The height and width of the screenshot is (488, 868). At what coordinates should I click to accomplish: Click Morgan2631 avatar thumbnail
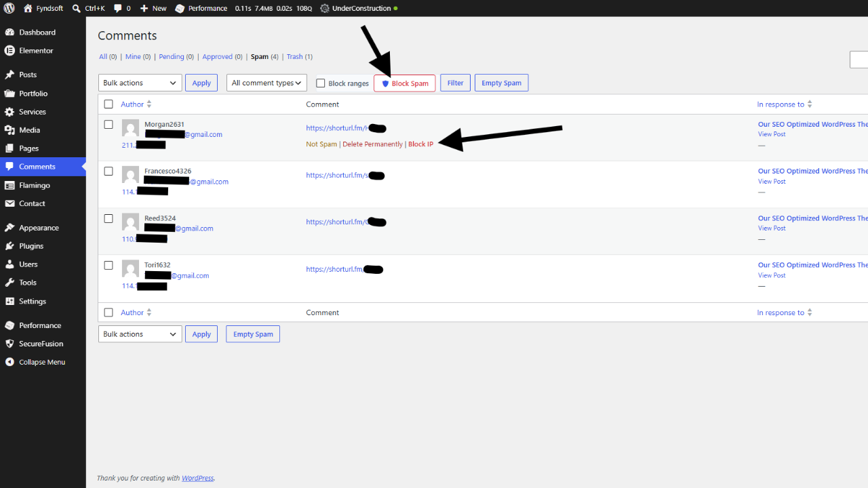pyautogui.click(x=130, y=128)
